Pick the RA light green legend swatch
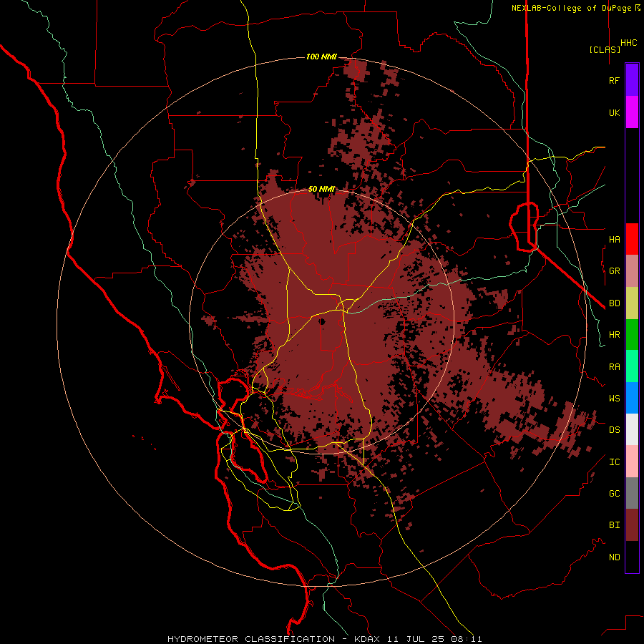644x644 pixels. click(x=632, y=366)
